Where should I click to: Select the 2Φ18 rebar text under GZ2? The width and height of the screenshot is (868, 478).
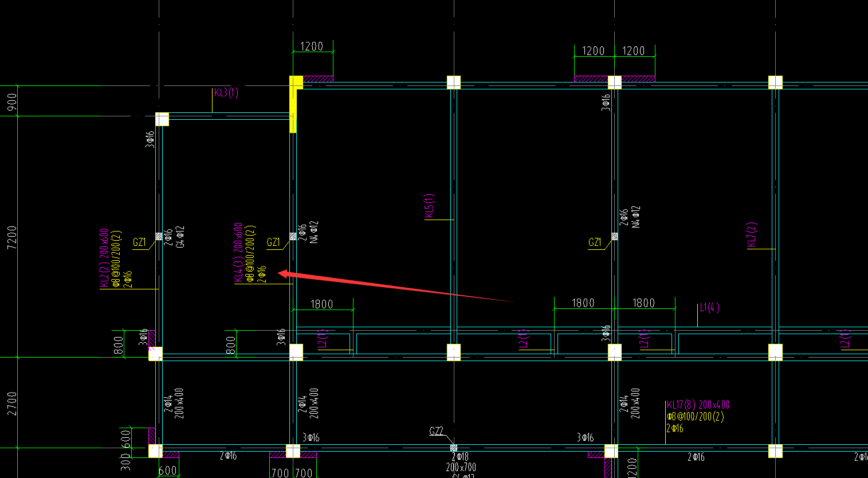pyautogui.click(x=460, y=457)
